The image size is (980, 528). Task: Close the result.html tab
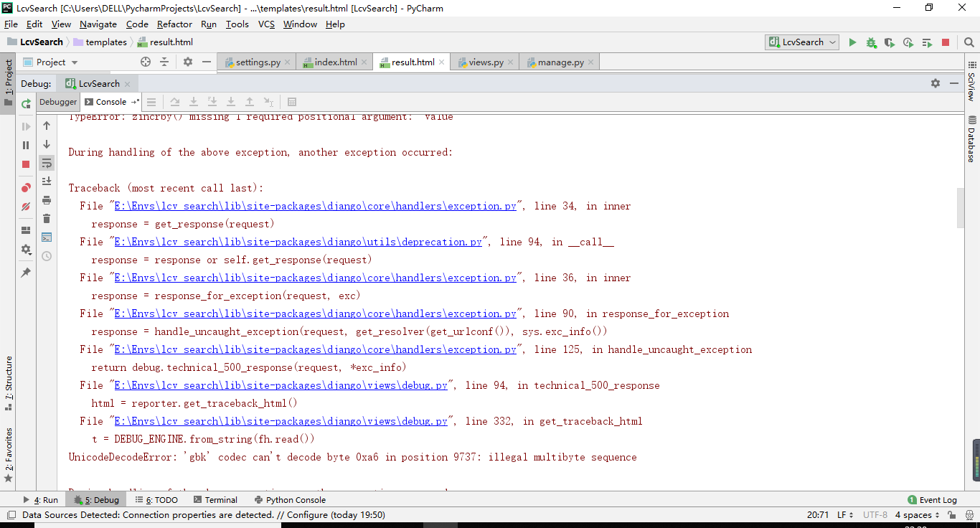point(443,62)
